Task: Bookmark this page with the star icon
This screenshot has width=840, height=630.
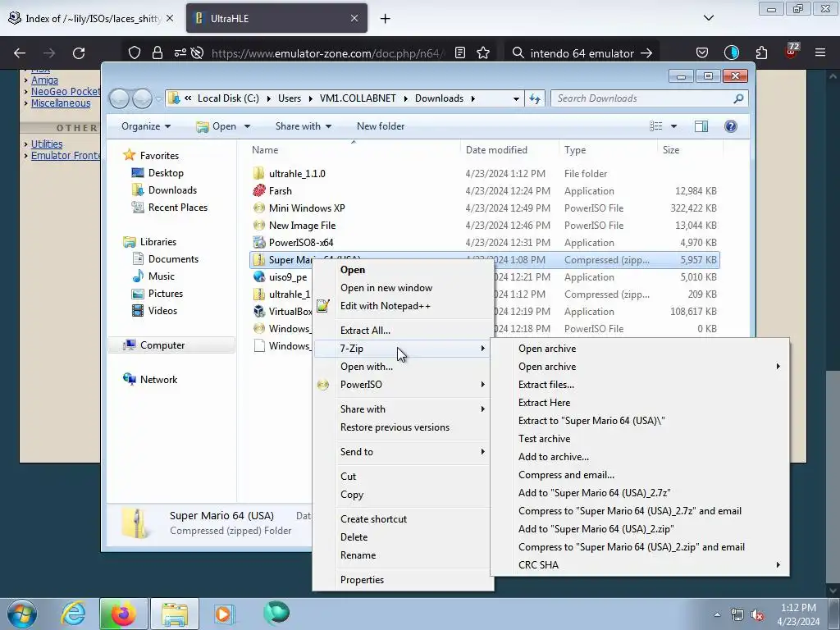Action: [x=483, y=53]
